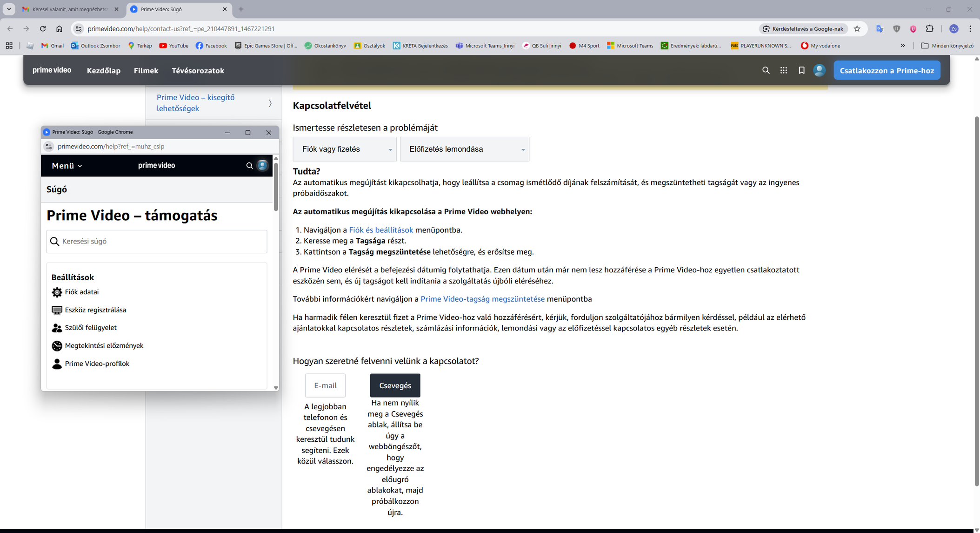Click the Keresési súgó search field
The width and height of the screenshot is (980, 533).
click(x=157, y=242)
